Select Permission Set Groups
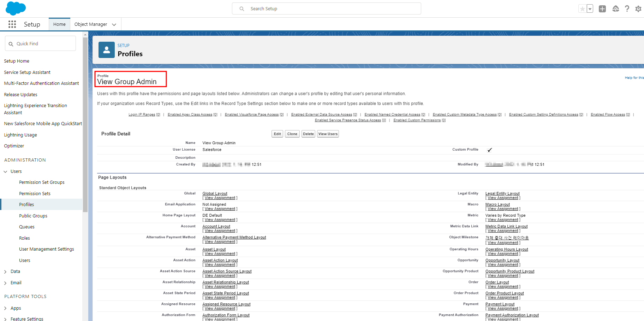Viewport: 644px width, 321px height. pyautogui.click(x=42, y=182)
